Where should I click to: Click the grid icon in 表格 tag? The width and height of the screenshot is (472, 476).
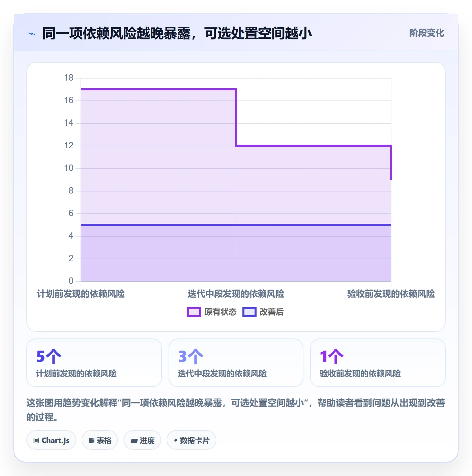tap(91, 440)
